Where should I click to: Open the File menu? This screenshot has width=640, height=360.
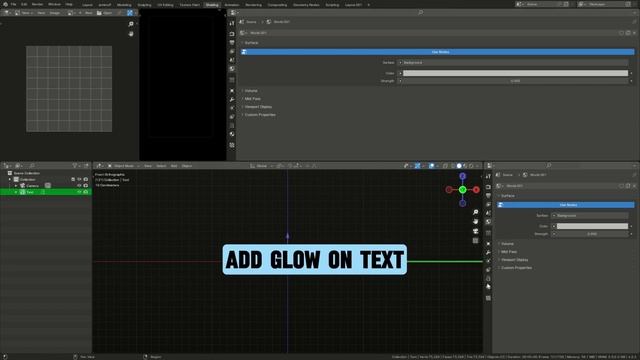pyautogui.click(x=13, y=4)
